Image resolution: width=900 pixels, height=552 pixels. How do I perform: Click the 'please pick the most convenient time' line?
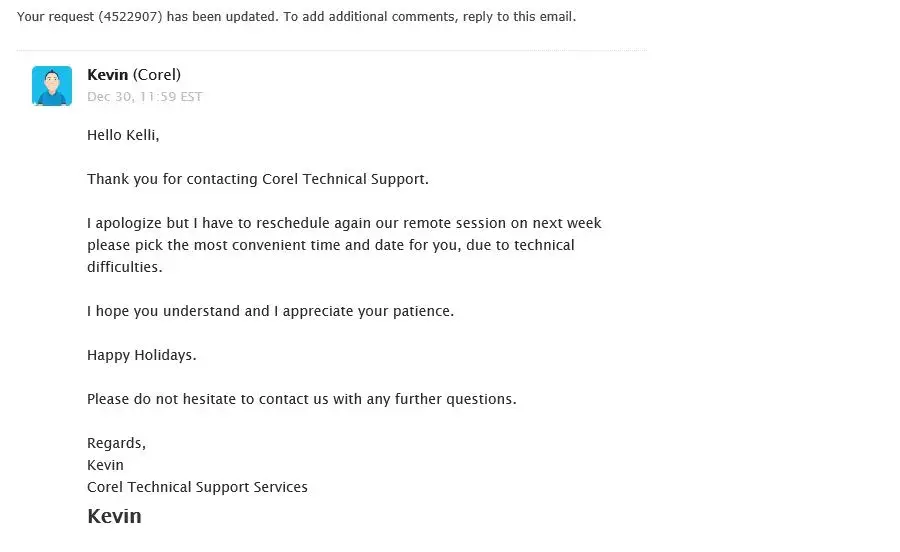[x=330, y=245]
